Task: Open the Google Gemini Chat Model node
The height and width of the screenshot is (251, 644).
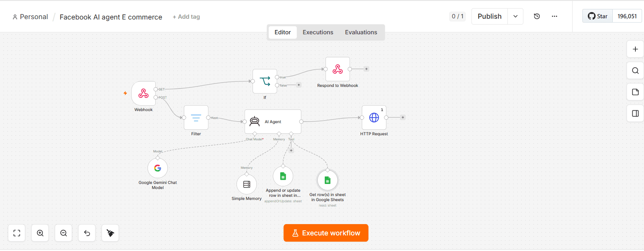Action: (x=158, y=168)
